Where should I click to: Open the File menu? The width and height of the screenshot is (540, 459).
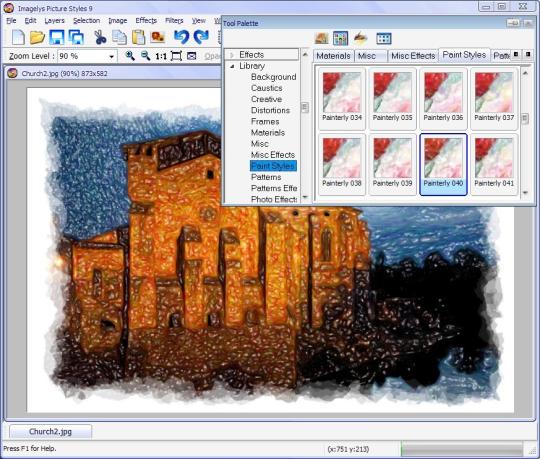(11, 21)
